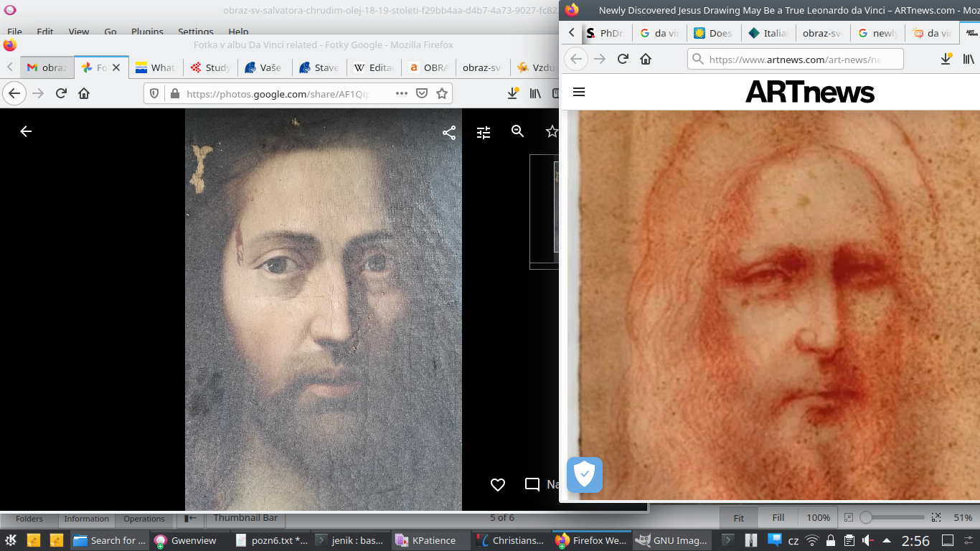The width and height of the screenshot is (980, 551).
Task: Switch to the 'What' tab
Action: (156, 67)
